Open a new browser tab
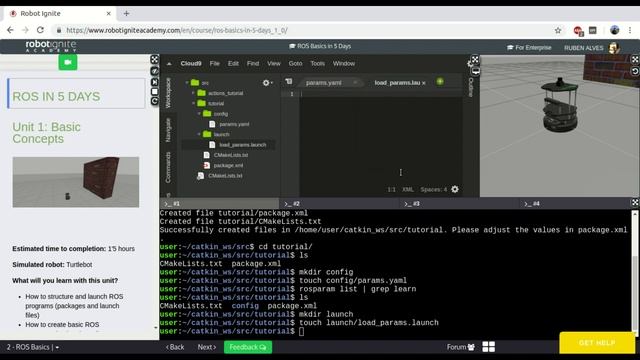 (127, 13)
